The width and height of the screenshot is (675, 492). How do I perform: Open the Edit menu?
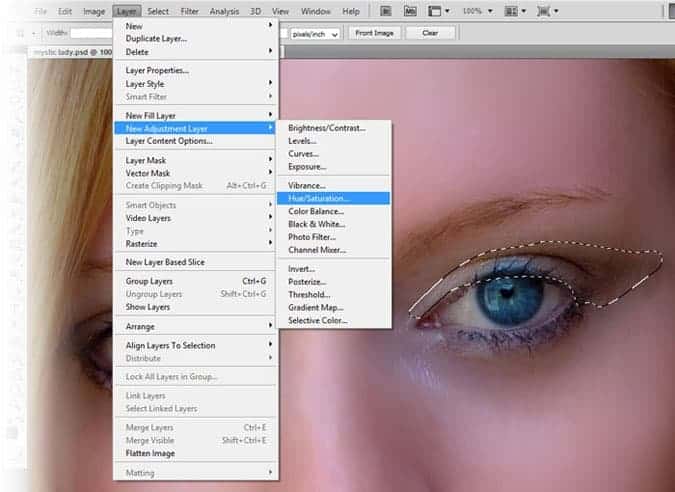[x=65, y=12]
